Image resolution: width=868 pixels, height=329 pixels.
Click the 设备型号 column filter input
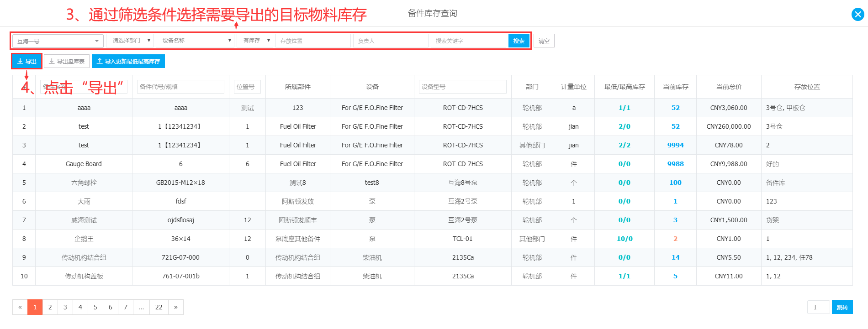[462, 87]
